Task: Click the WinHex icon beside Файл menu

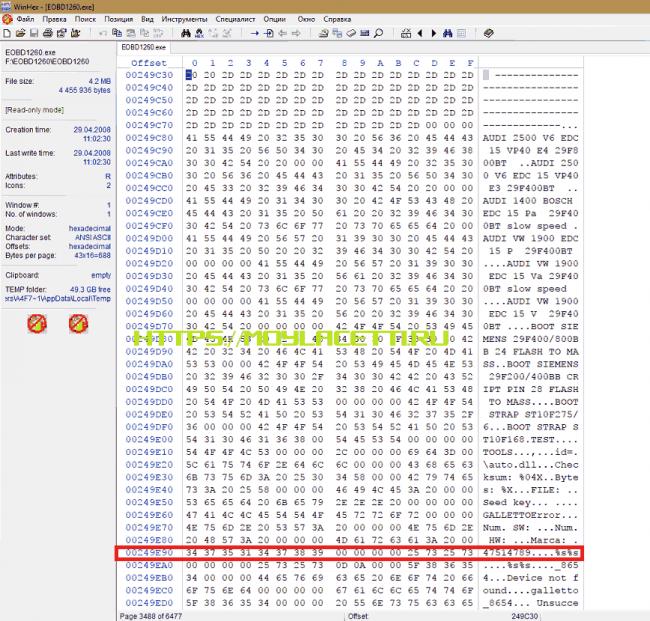Action: coord(7,19)
